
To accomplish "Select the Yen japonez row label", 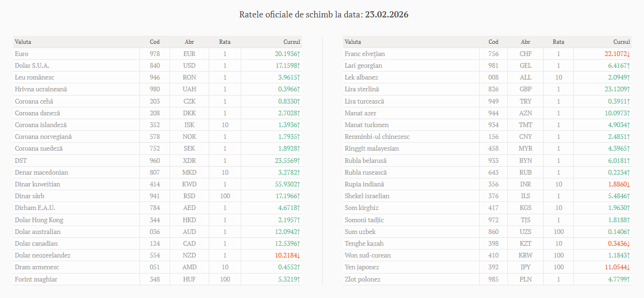I will (x=362, y=267).
